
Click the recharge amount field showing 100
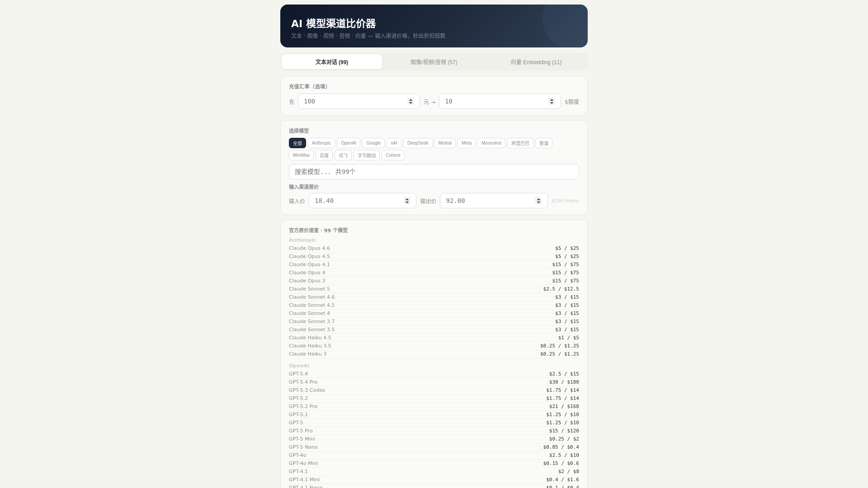click(x=359, y=101)
